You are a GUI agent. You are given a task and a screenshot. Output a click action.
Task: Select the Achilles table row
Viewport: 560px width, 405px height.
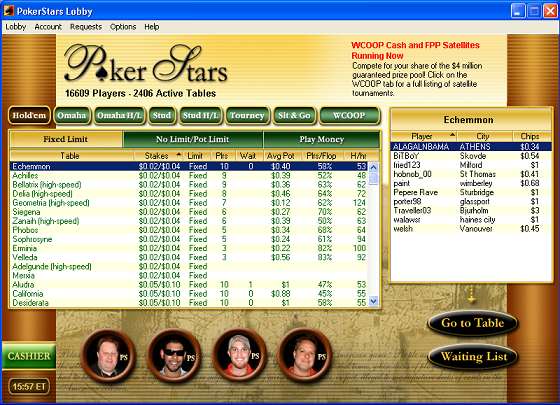click(189, 175)
